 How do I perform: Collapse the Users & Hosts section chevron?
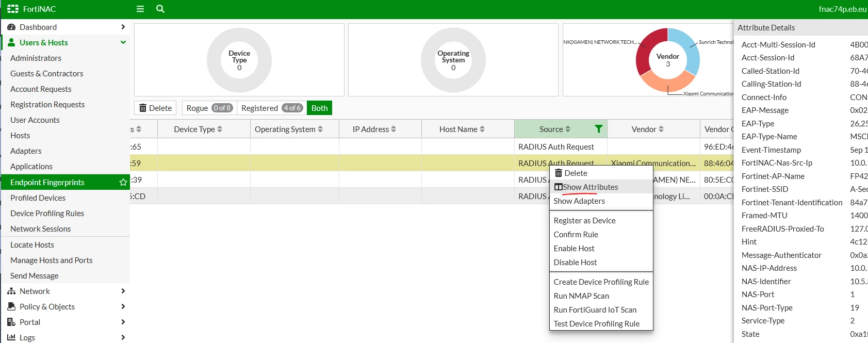tap(123, 42)
